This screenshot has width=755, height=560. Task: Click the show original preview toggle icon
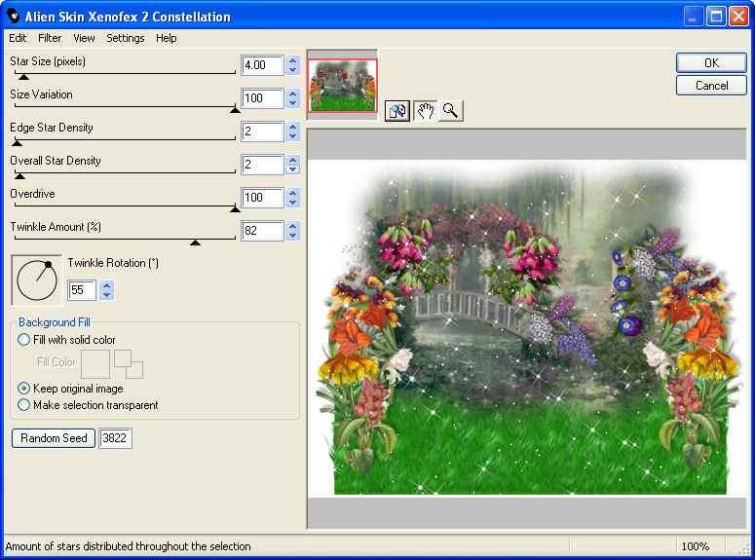pyautogui.click(x=397, y=110)
